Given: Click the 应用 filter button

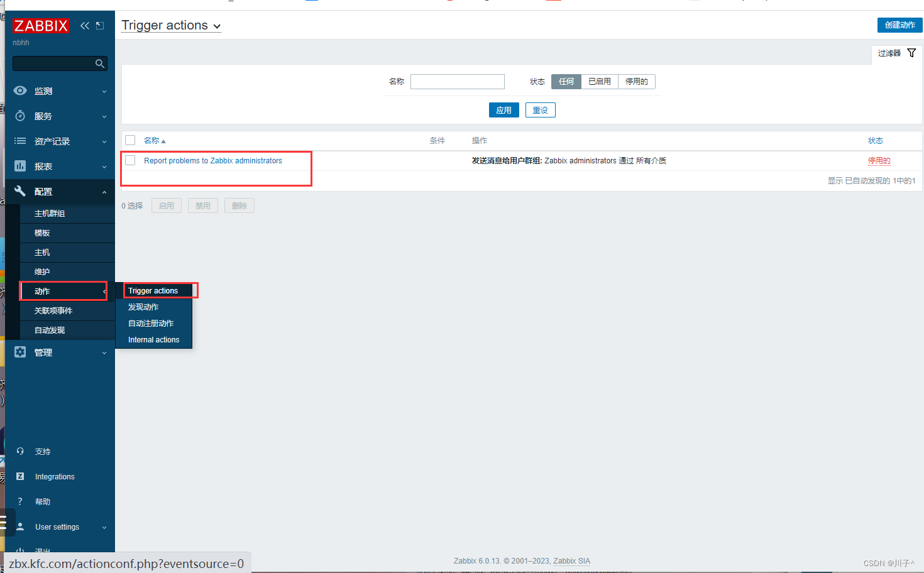Looking at the screenshot, I should [x=503, y=110].
